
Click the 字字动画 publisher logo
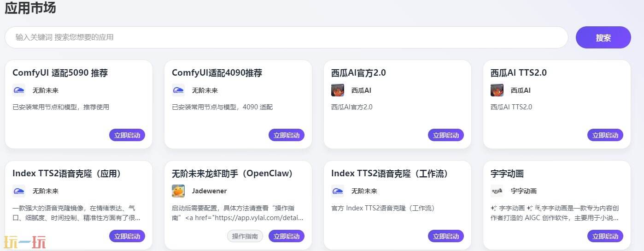pyautogui.click(x=497, y=191)
